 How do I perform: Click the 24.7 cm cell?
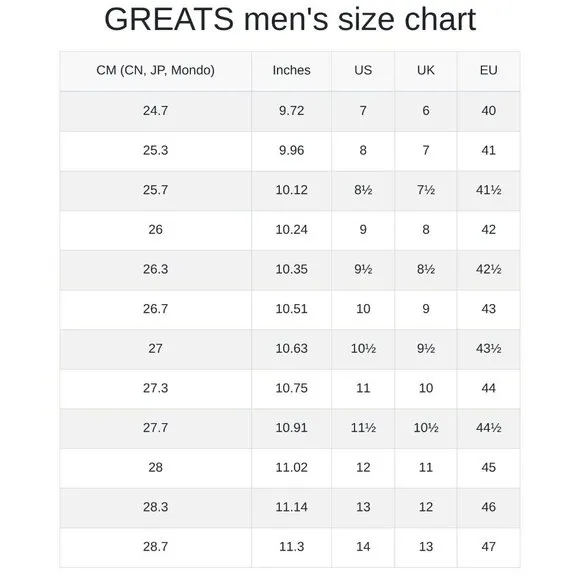[155, 111]
